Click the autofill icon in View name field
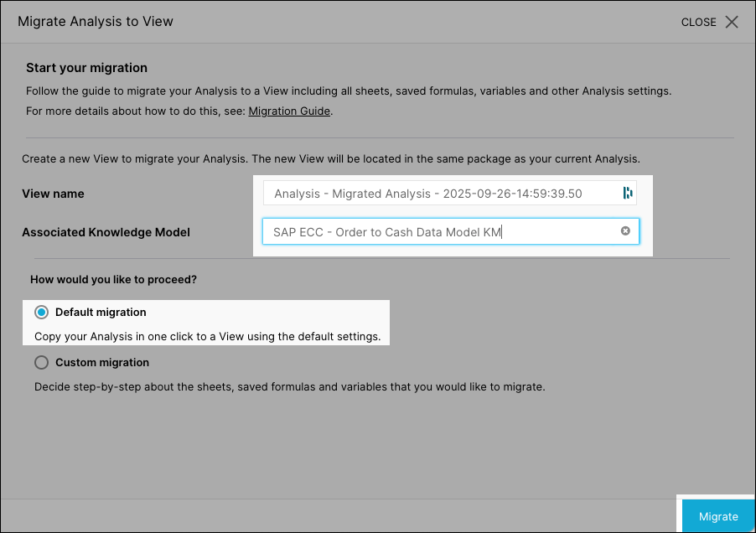756x533 pixels. [628, 194]
